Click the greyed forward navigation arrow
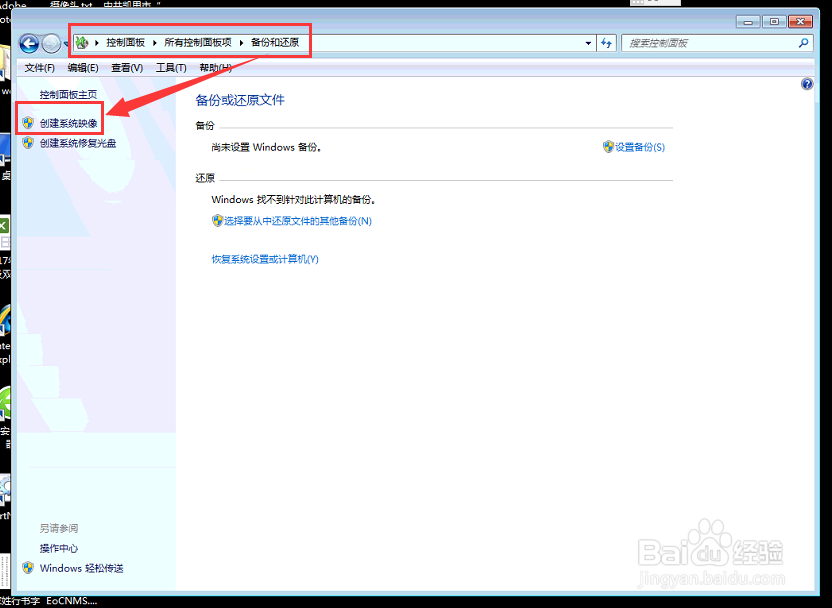Image resolution: width=832 pixels, height=608 pixels. click(51, 44)
